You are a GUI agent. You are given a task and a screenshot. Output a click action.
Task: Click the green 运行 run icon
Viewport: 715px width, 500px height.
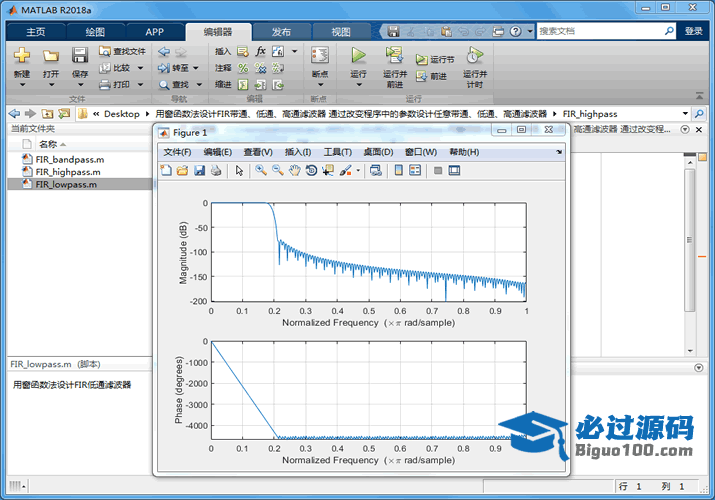click(358, 56)
